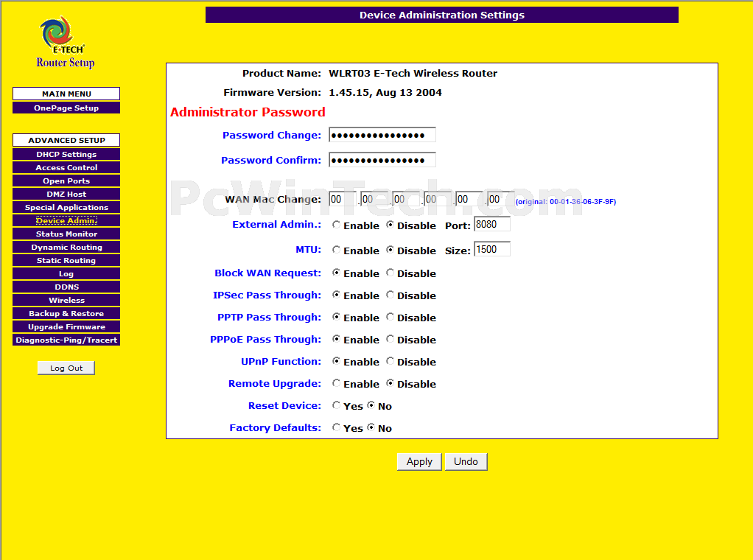
Task: Go to Dynamic Routing
Action: pyautogui.click(x=66, y=248)
